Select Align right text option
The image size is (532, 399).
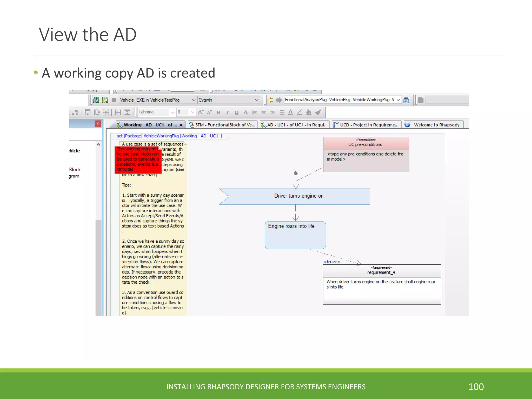(273, 112)
